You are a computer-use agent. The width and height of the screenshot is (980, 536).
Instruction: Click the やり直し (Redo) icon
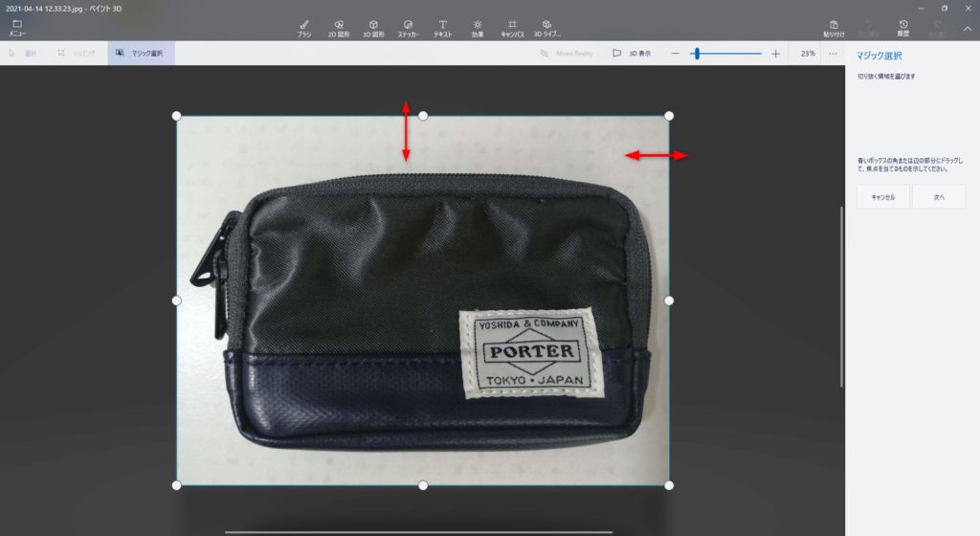(x=938, y=29)
